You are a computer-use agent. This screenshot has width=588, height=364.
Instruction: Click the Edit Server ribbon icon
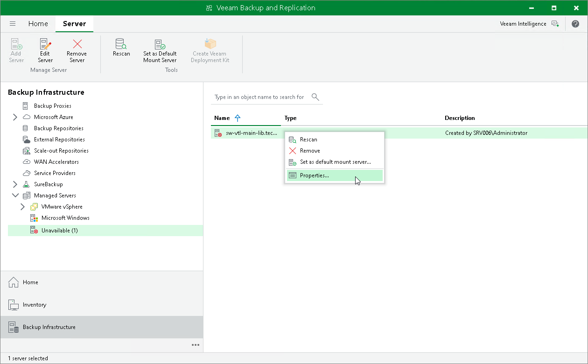coord(45,44)
